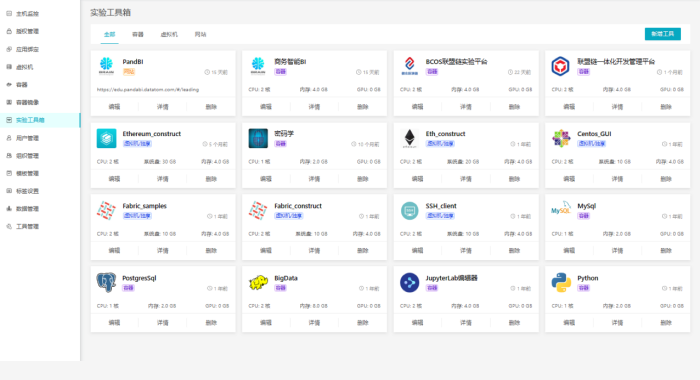
Task: Click the PandBI card brain logo
Action: coord(106,66)
